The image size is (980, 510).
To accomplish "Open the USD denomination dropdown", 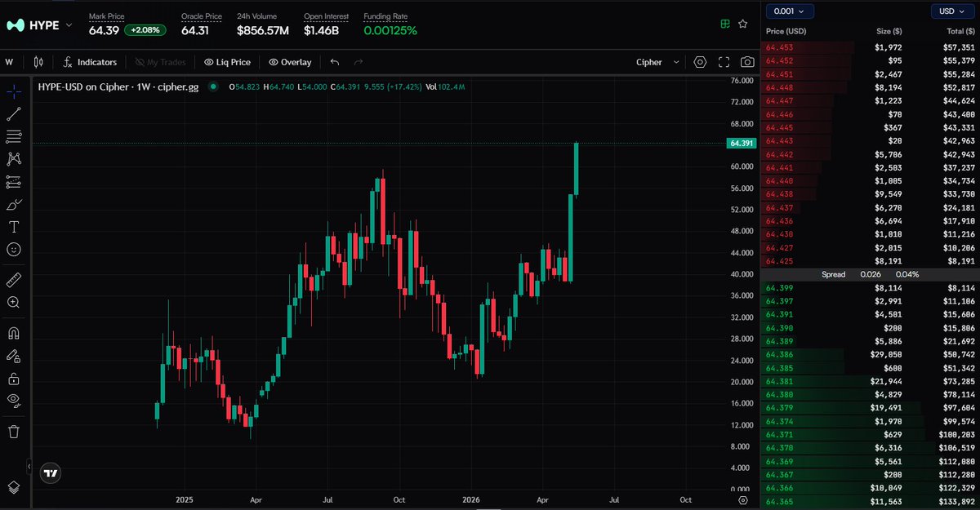I will 953,11.
